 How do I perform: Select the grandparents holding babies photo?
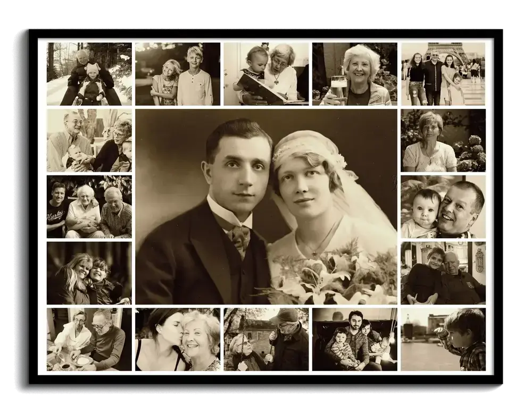click(89, 140)
